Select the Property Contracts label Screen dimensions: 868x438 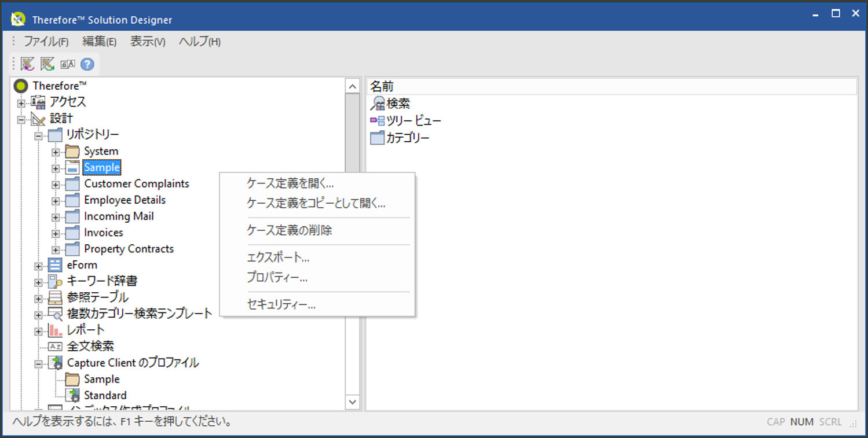click(x=129, y=249)
